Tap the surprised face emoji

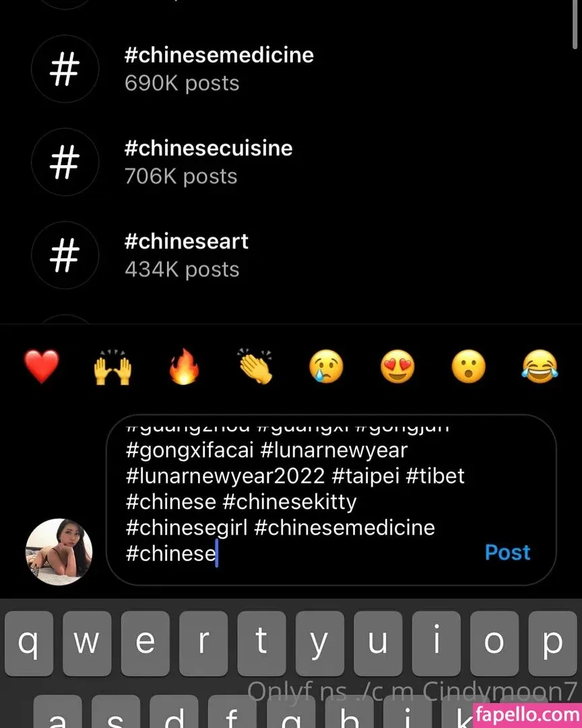pyautogui.click(x=469, y=368)
